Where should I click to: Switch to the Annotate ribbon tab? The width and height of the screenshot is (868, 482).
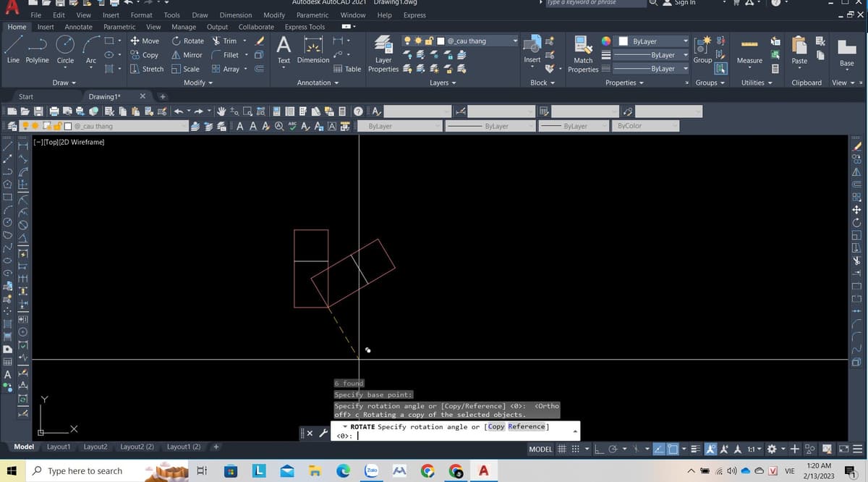[78, 27]
